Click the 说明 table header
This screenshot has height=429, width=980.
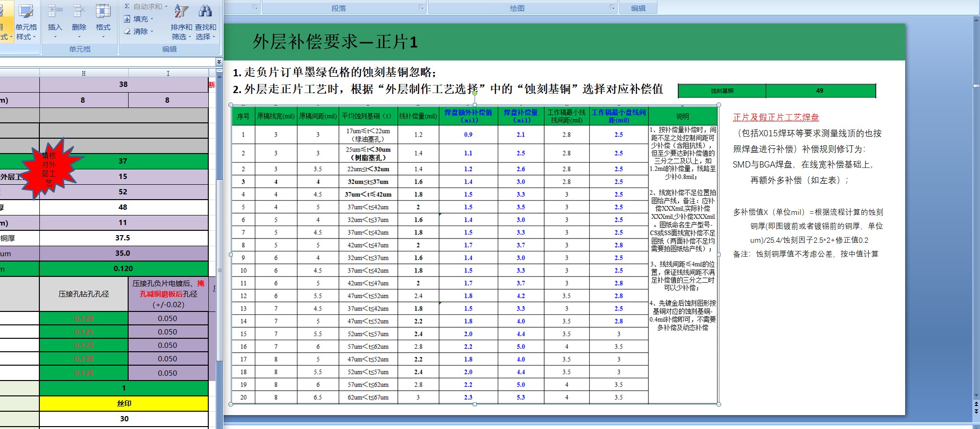point(682,116)
